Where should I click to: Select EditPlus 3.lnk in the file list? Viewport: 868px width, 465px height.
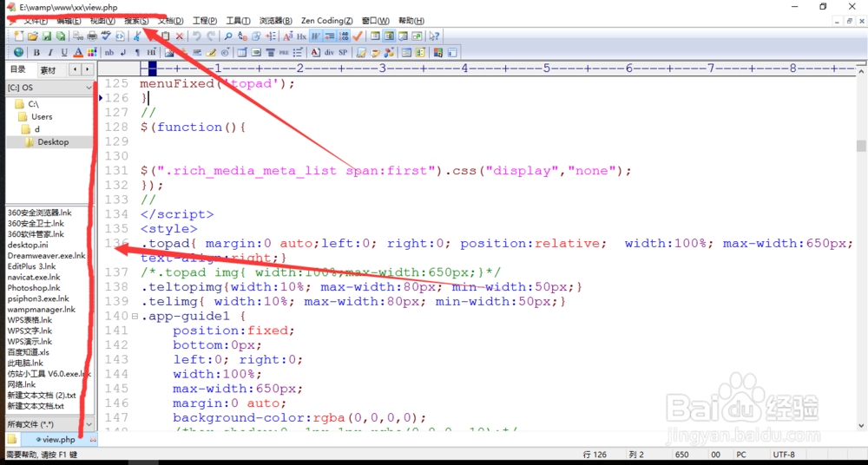[31, 266]
